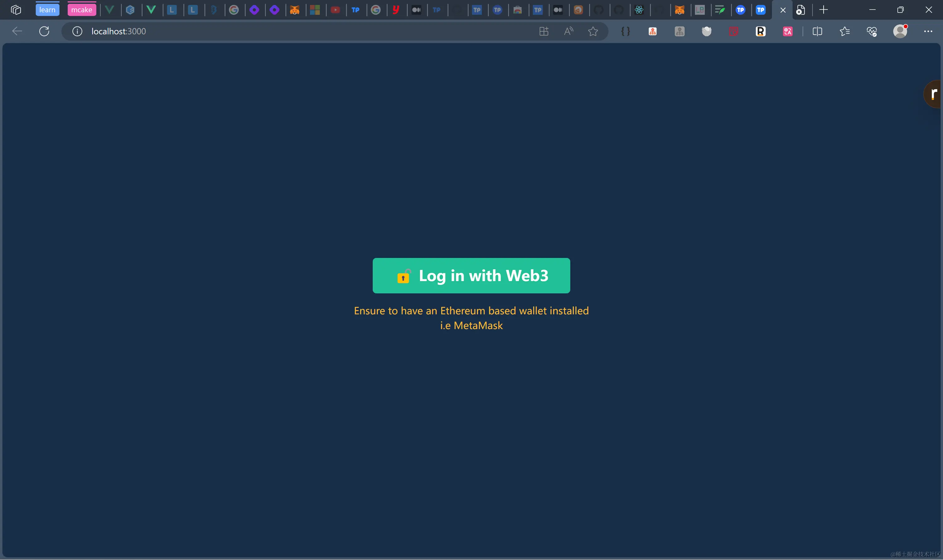View site information icon
The width and height of the screenshot is (943, 560).
pyautogui.click(x=77, y=31)
